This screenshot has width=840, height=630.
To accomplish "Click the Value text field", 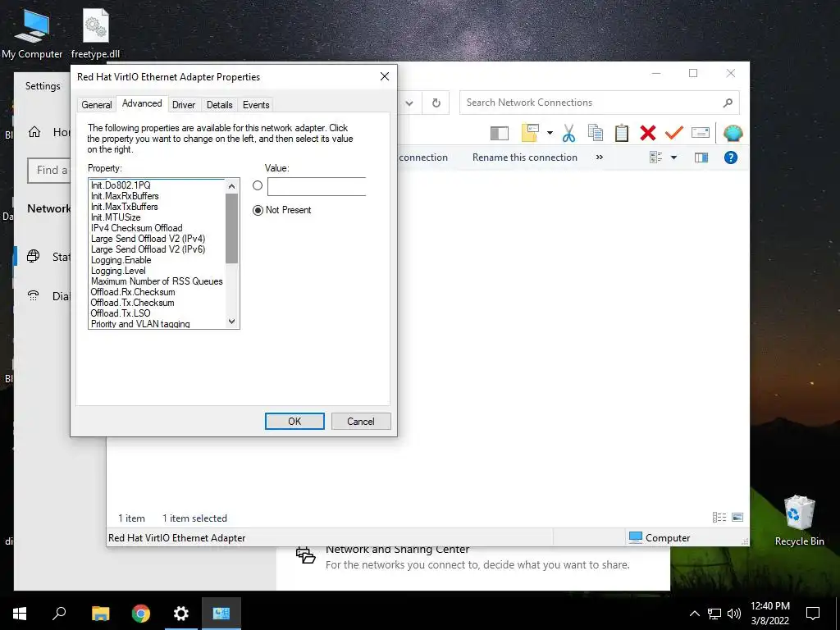I will 317,186.
